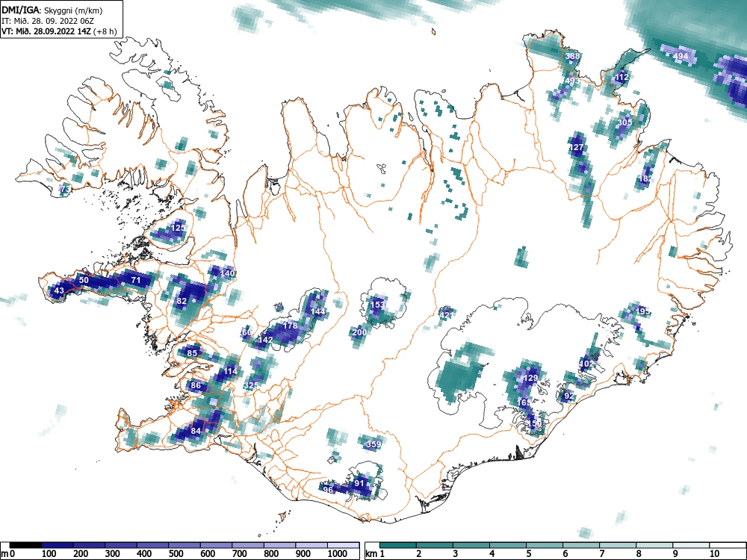Click the title text DMI/IGA: Skyggni (m/km)
This screenshot has width=747, height=560.
pyautogui.click(x=52, y=10)
